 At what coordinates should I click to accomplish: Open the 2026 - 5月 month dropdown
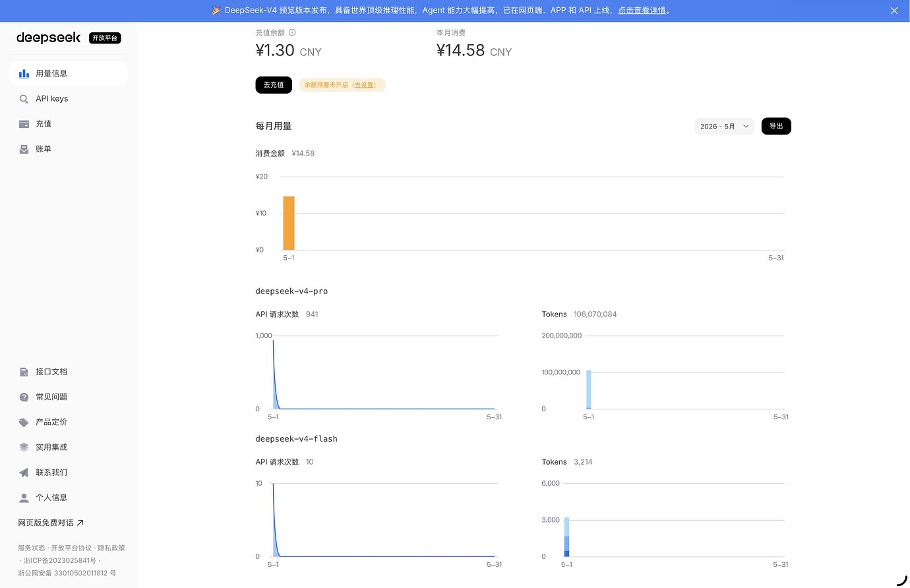[x=724, y=126]
